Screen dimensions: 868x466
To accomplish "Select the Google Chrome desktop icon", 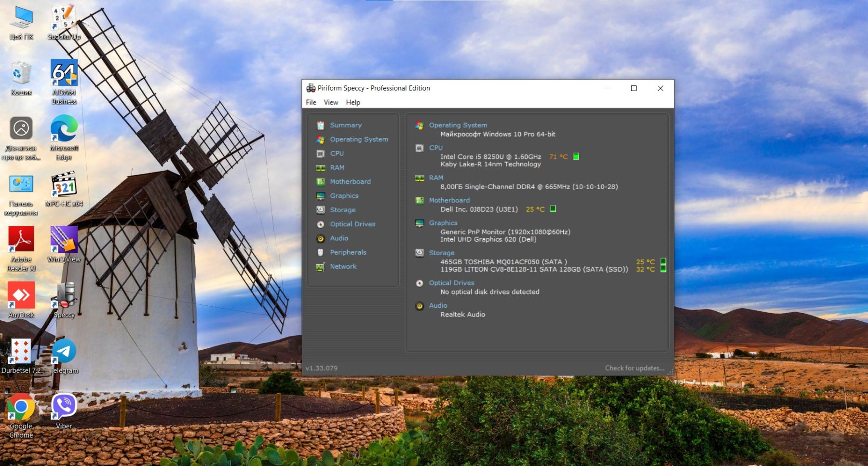I will pyautogui.click(x=21, y=416).
